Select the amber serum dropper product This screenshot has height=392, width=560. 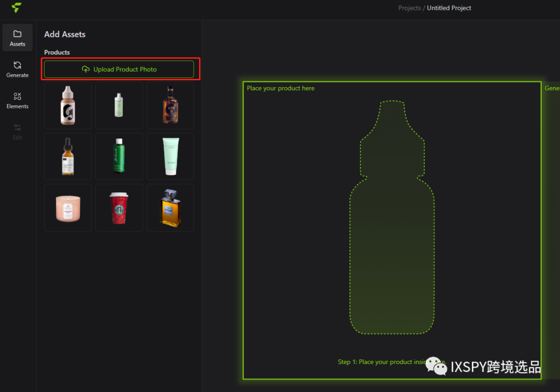68,157
